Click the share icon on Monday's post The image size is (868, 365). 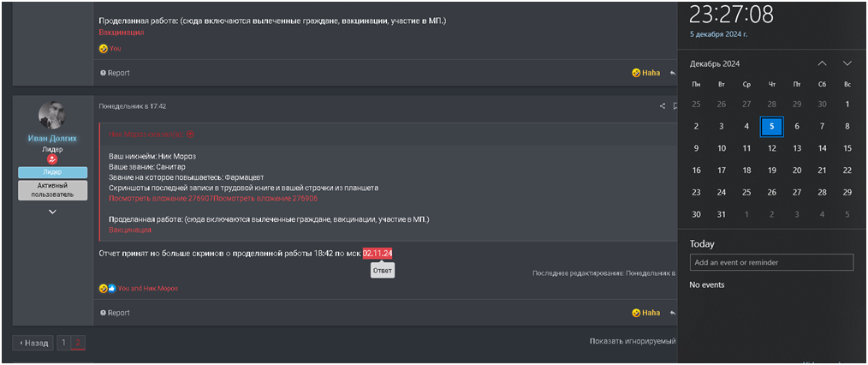662,105
